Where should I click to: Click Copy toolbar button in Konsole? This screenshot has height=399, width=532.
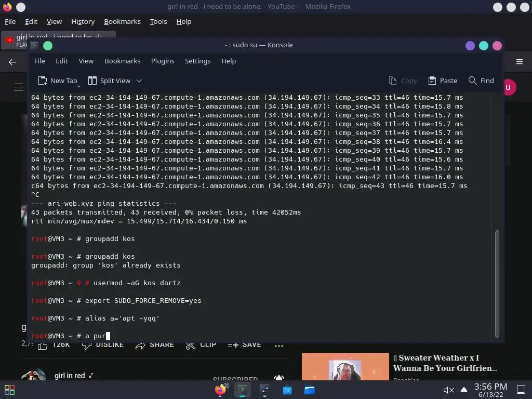click(x=403, y=81)
